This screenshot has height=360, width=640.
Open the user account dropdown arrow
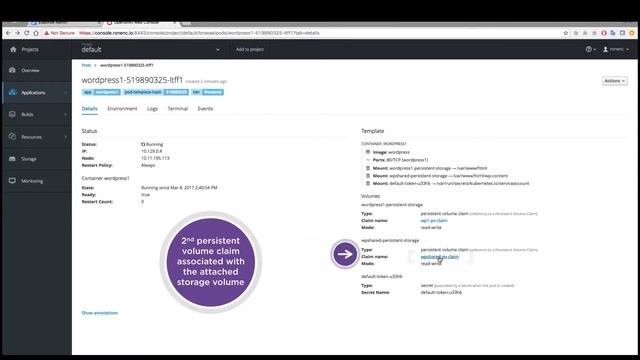click(627, 49)
